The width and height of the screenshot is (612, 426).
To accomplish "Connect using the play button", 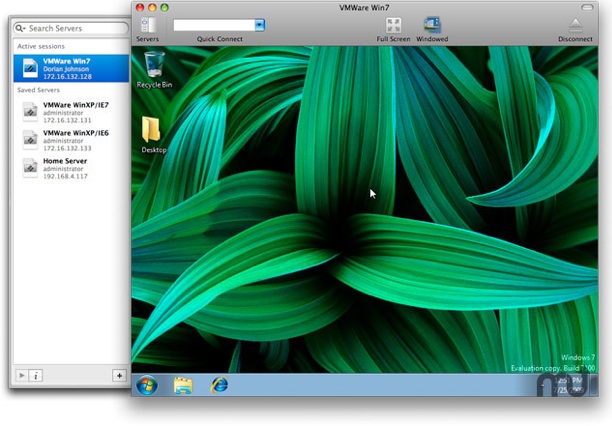I will [21, 376].
